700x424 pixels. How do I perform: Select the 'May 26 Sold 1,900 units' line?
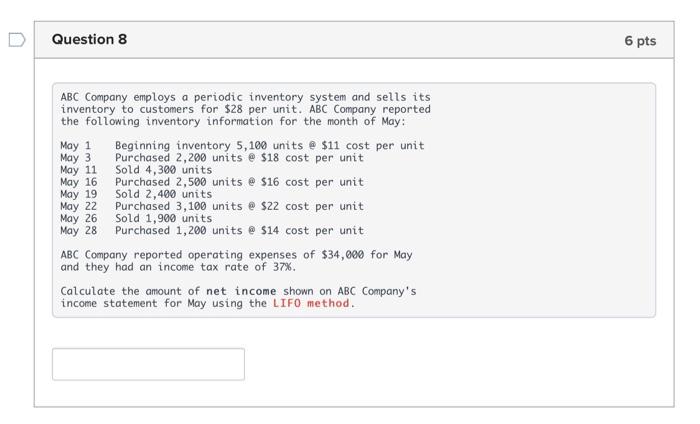coord(136,218)
